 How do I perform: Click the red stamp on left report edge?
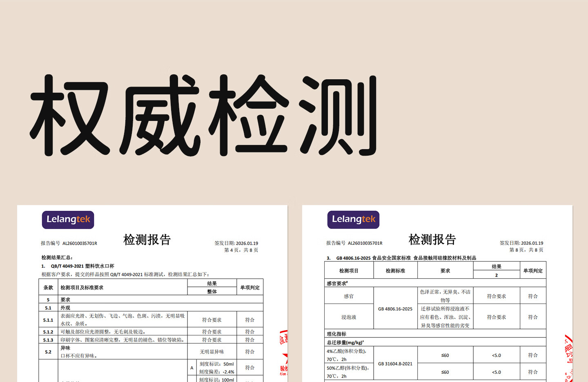pos(283,353)
